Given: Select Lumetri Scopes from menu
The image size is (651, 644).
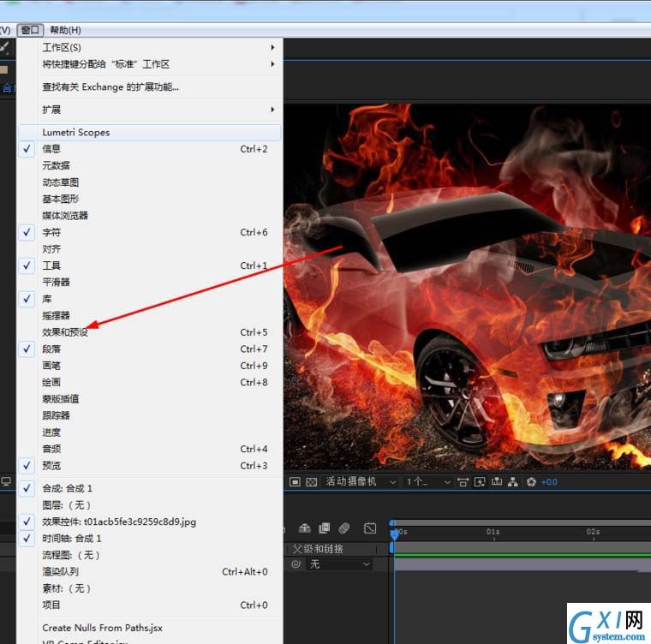Looking at the screenshot, I should point(149,133).
